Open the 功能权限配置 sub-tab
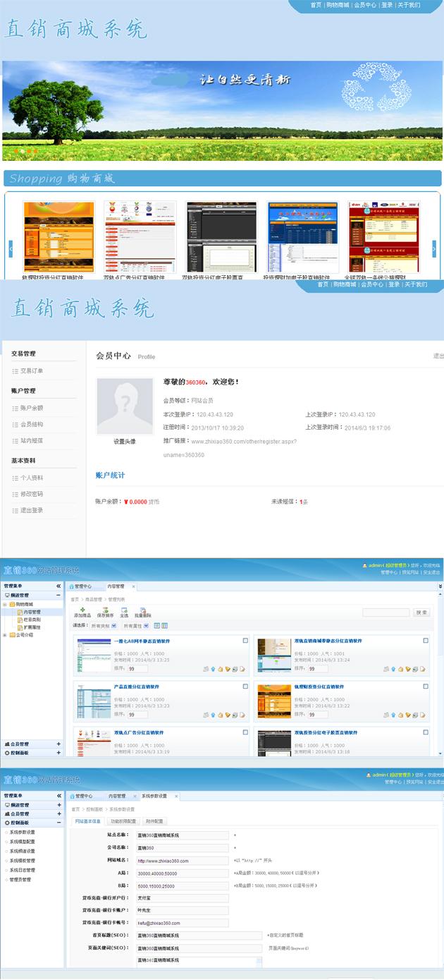 pyautogui.click(x=123, y=821)
